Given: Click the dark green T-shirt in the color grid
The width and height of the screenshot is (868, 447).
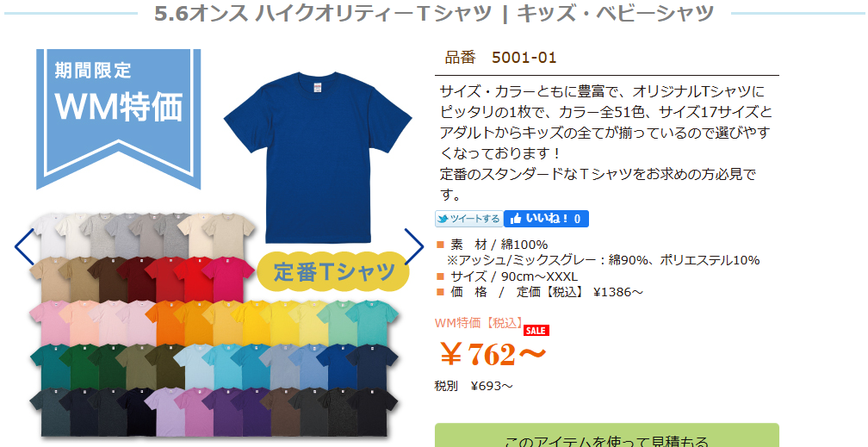Looking at the screenshot, I should point(77,365).
